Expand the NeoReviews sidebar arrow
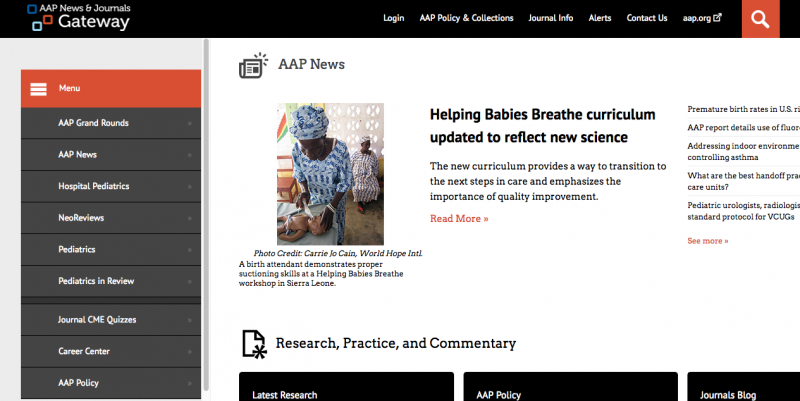The height and width of the screenshot is (401, 800). click(x=189, y=218)
